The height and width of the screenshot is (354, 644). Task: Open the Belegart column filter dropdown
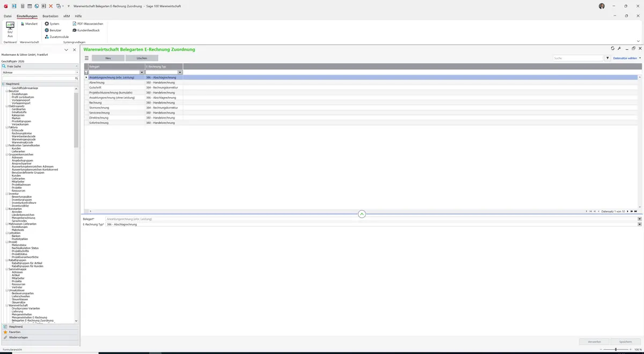[142, 72]
